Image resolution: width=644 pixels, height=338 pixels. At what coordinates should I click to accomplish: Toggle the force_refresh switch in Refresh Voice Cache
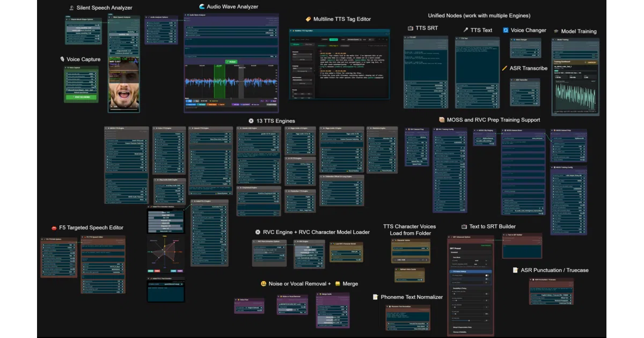pyautogui.click(x=420, y=279)
